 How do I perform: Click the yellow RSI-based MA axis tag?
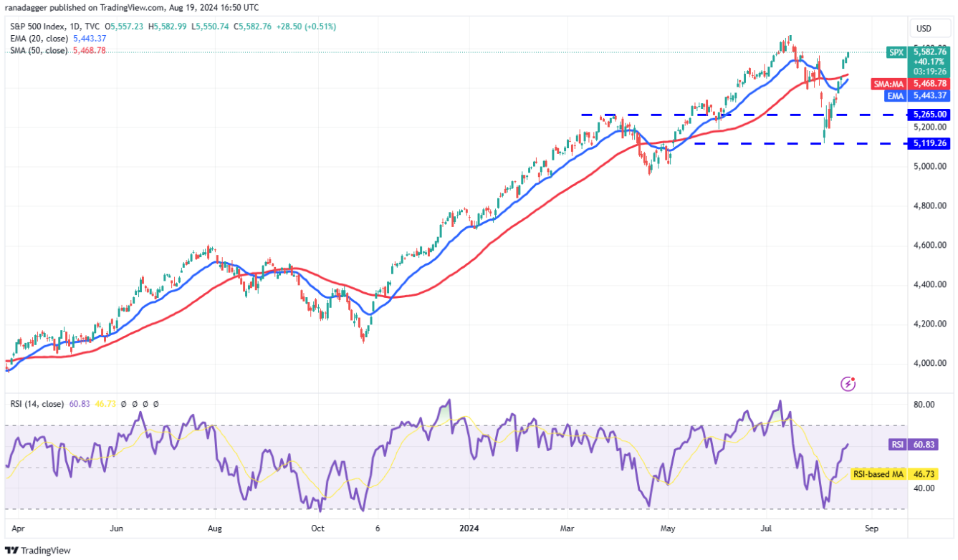(x=878, y=474)
